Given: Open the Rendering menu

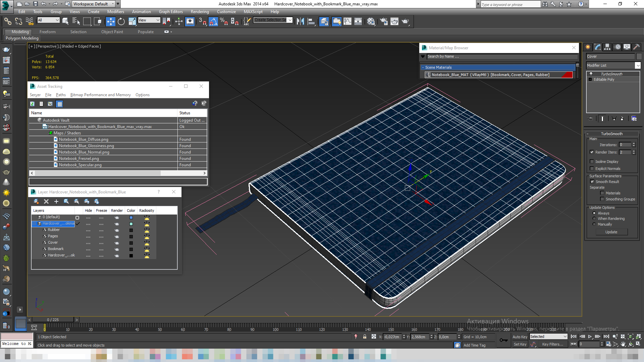Looking at the screenshot, I should pyautogui.click(x=200, y=12).
